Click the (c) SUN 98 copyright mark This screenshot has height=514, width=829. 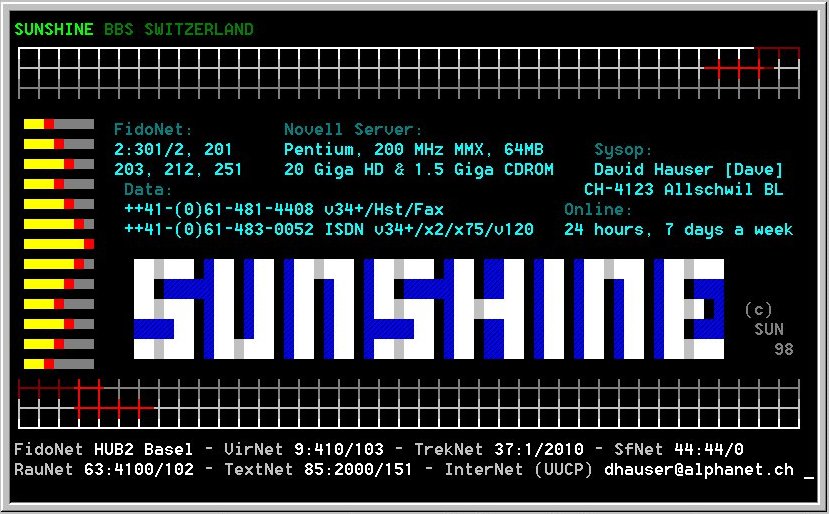(x=768, y=329)
